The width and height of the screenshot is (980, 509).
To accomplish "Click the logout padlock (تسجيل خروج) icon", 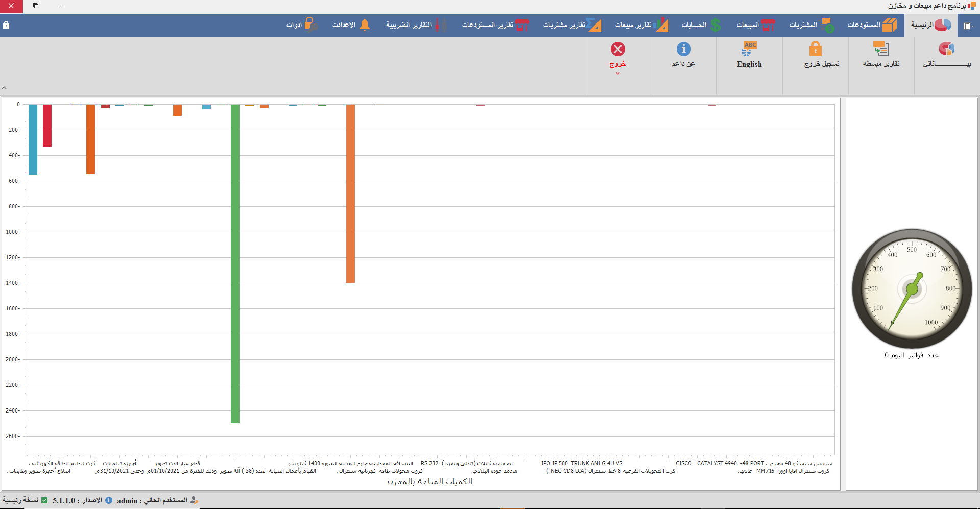I will (815, 49).
